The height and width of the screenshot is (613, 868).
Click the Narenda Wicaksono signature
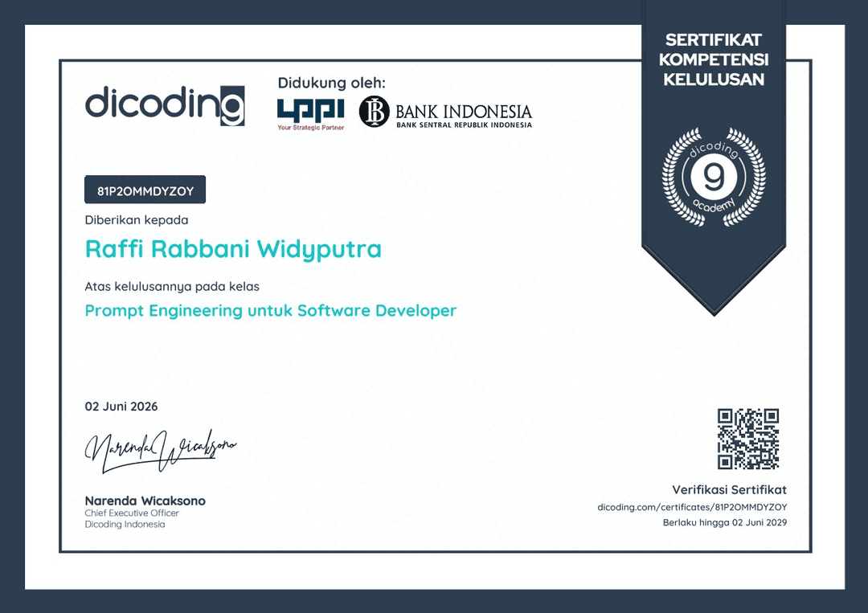click(161, 451)
